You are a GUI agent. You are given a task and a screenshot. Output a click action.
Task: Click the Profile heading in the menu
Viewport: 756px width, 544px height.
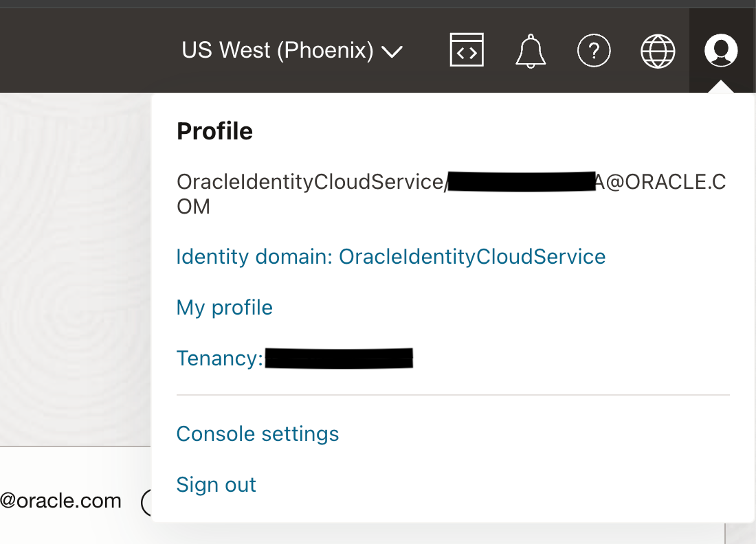click(x=214, y=131)
